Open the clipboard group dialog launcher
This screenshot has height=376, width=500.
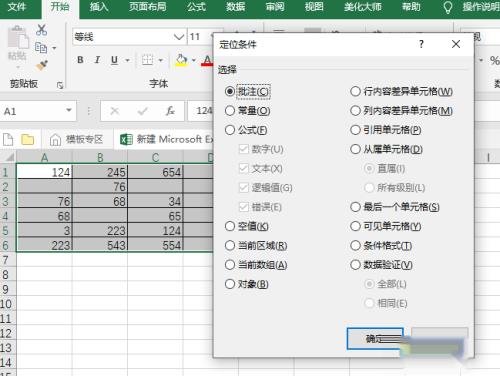[60, 86]
